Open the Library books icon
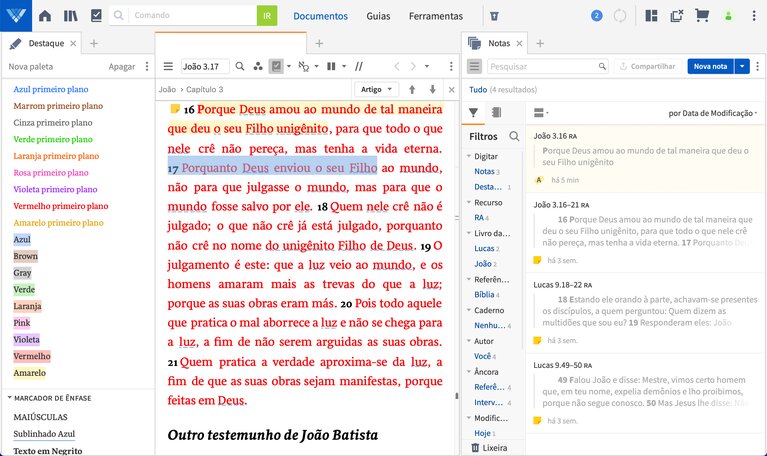 [70, 16]
